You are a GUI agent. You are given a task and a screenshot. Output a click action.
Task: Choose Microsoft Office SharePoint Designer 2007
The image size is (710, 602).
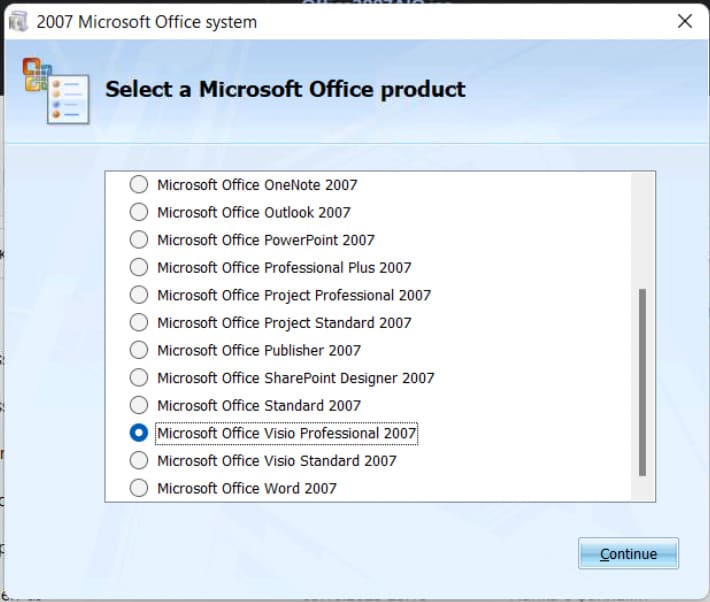(x=139, y=378)
